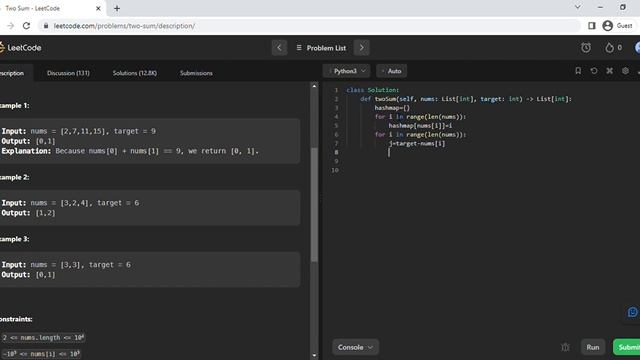Open the feedback chat icon
The image size is (640, 360).
(x=632, y=313)
